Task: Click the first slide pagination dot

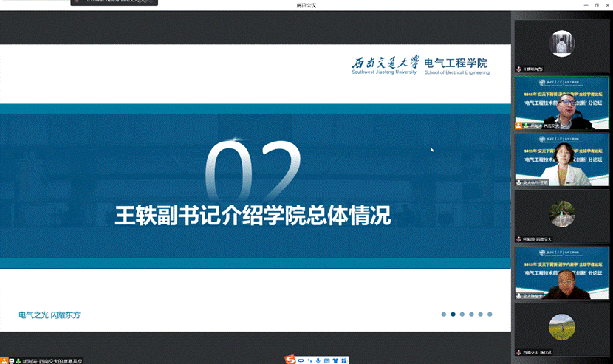Action: (444, 315)
